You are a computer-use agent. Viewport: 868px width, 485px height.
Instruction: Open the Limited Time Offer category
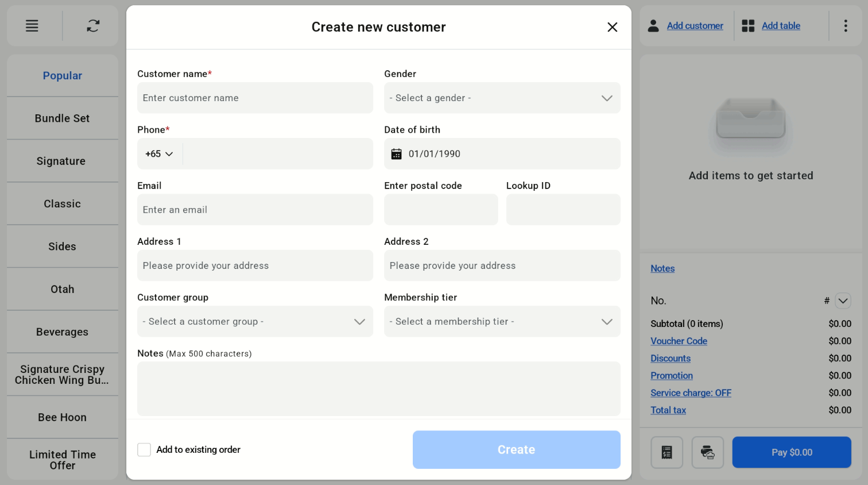tap(63, 460)
